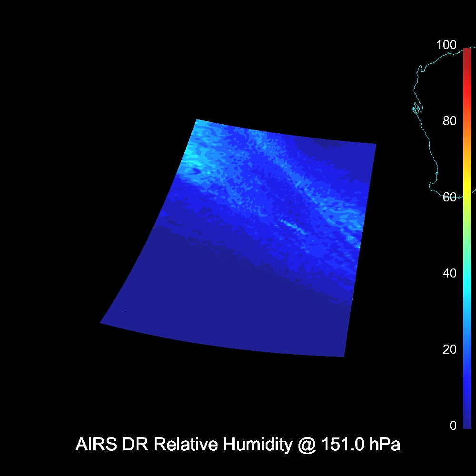Click the colorbar tick label 40
This screenshot has height=476, width=476.
click(x=449, y=273)
